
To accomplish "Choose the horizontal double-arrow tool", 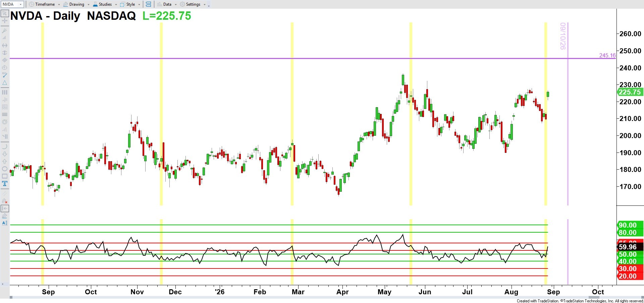I will 5,45.
